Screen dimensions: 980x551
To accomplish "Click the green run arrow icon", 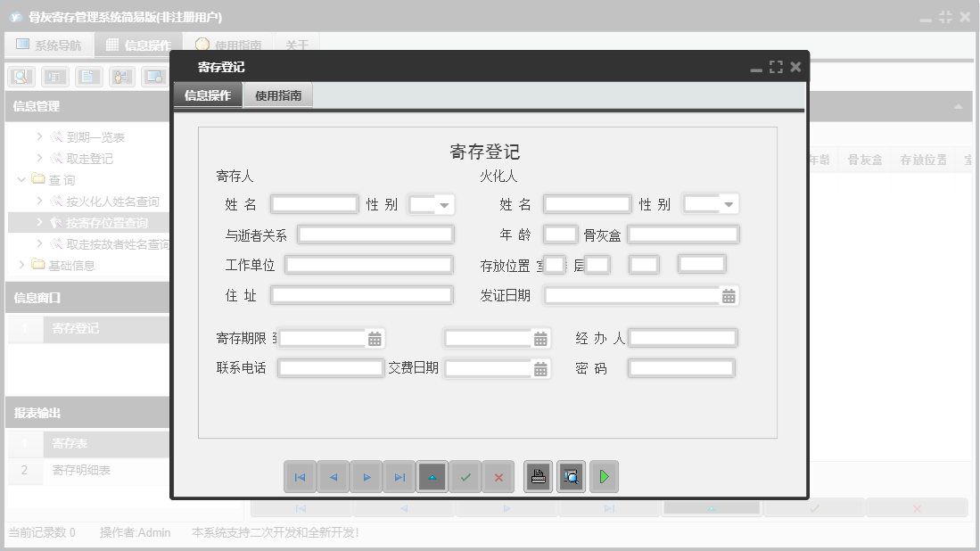I will point(604,476).
